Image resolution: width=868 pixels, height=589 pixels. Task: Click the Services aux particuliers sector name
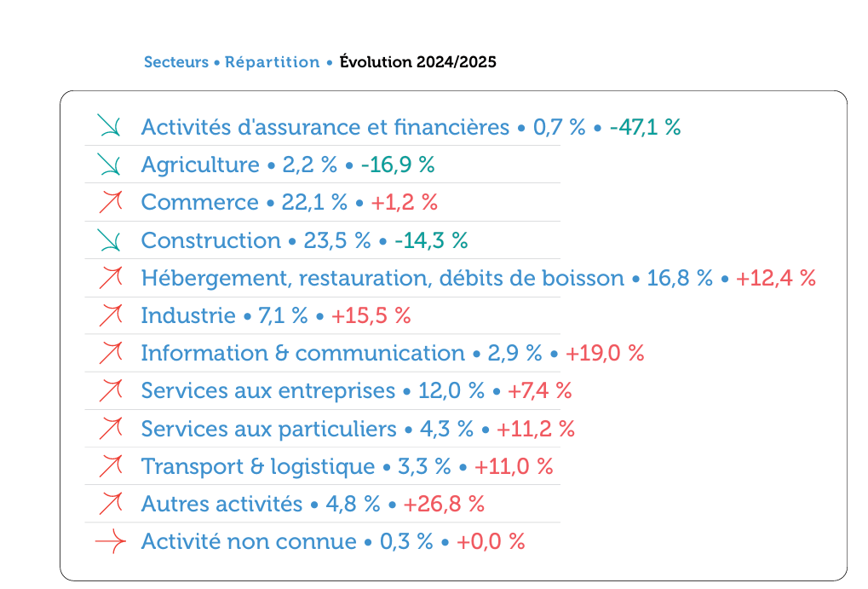[x=269, y=428]
